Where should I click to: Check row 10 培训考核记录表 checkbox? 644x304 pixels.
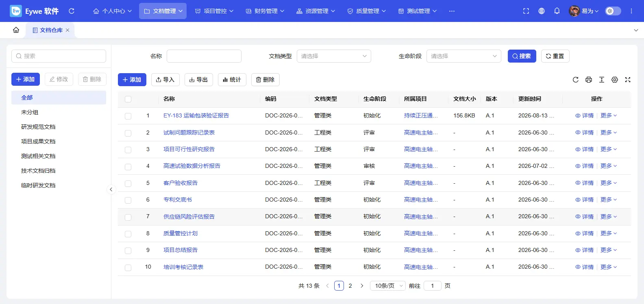click(128, 268)
